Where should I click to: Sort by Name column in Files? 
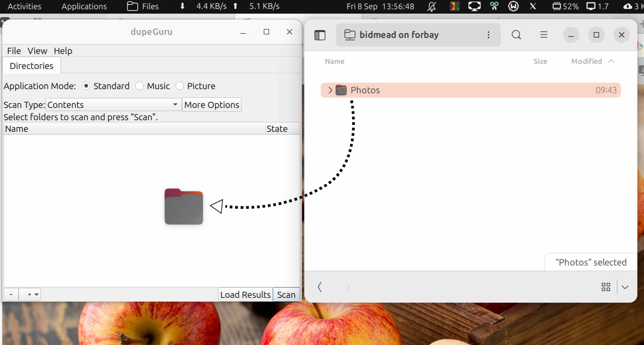pos(334,61)
